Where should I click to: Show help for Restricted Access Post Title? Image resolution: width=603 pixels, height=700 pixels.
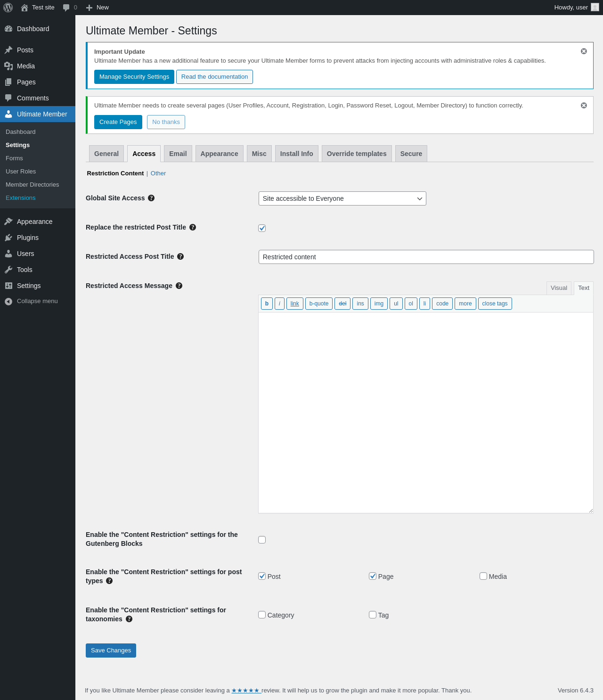click(x=180, y=256)
